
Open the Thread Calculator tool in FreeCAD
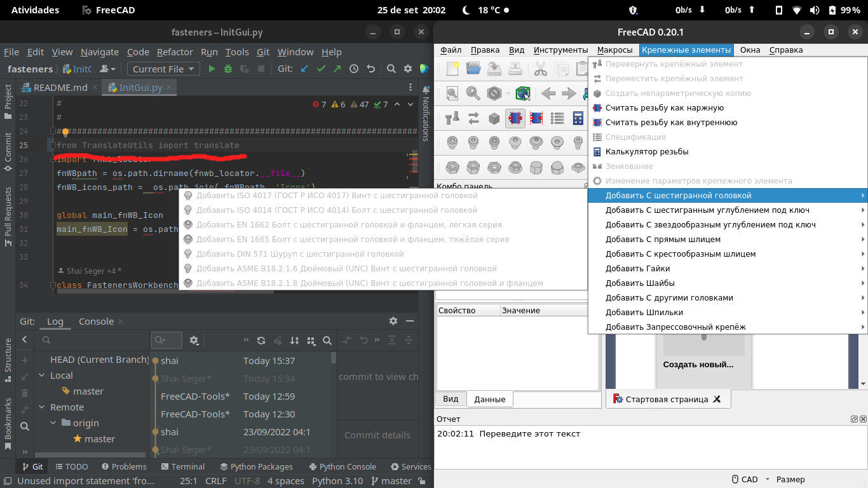click(658, 151)
